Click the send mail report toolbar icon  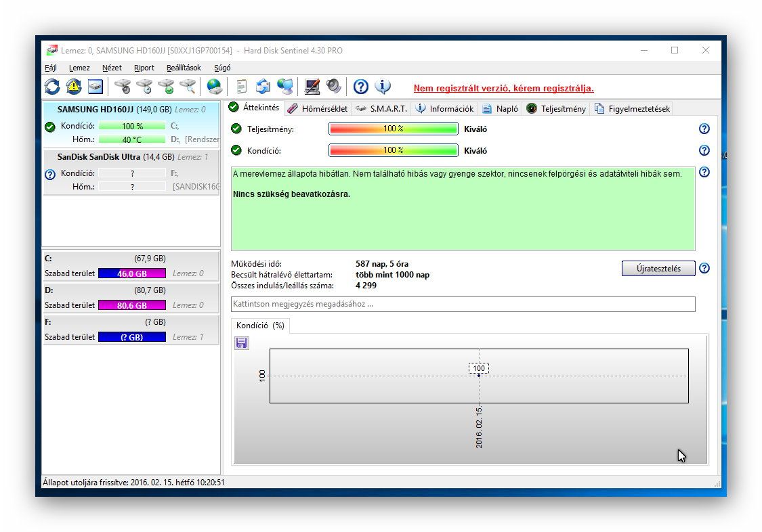coord(263,87)
